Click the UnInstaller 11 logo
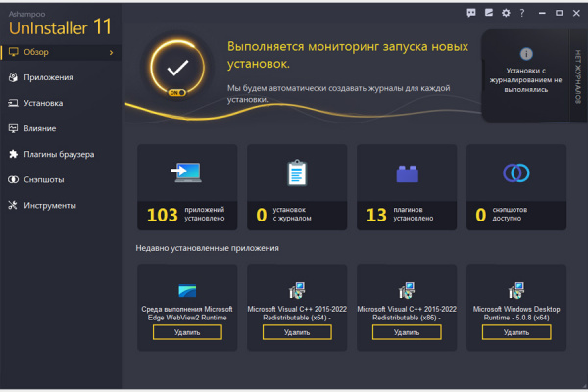 pyautogui.click(x=60, y=24)
